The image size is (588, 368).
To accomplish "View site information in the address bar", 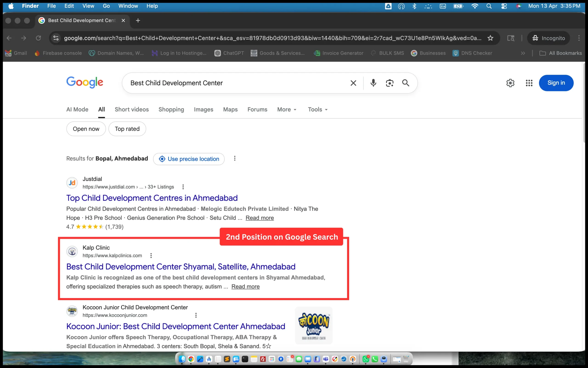I will point(56,38).
